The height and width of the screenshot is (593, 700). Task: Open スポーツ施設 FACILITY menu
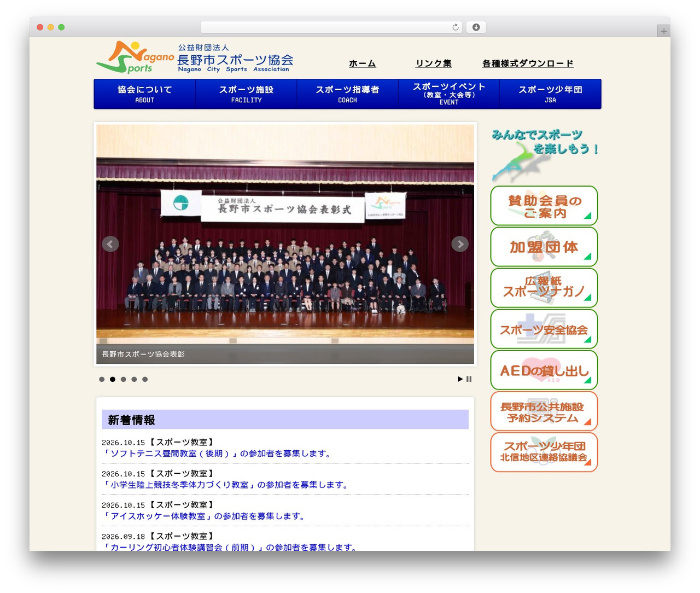[x=246, y=94]
